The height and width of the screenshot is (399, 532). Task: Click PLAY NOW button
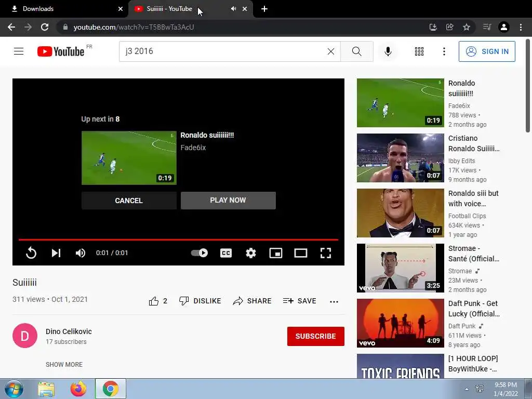coord(228,200)
